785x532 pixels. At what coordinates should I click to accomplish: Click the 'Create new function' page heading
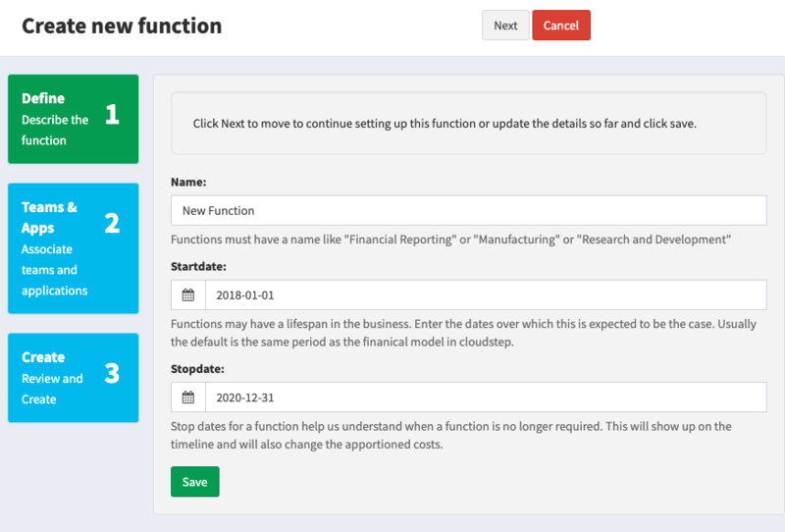(x=122, y=26)
